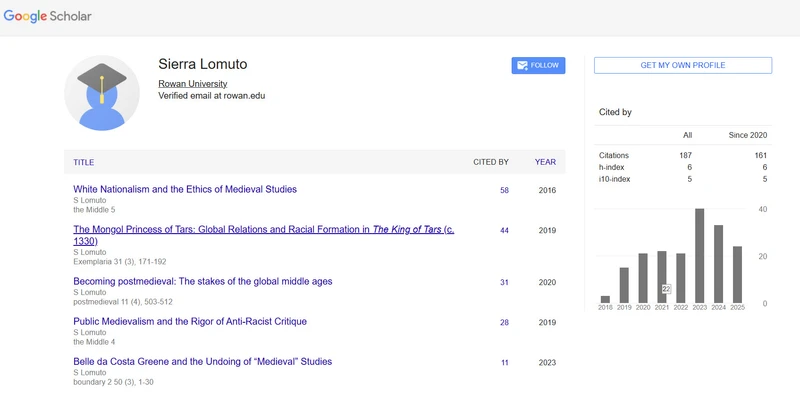
Task: Open Belle da Costa Greene article
Action: click(203, 362)
